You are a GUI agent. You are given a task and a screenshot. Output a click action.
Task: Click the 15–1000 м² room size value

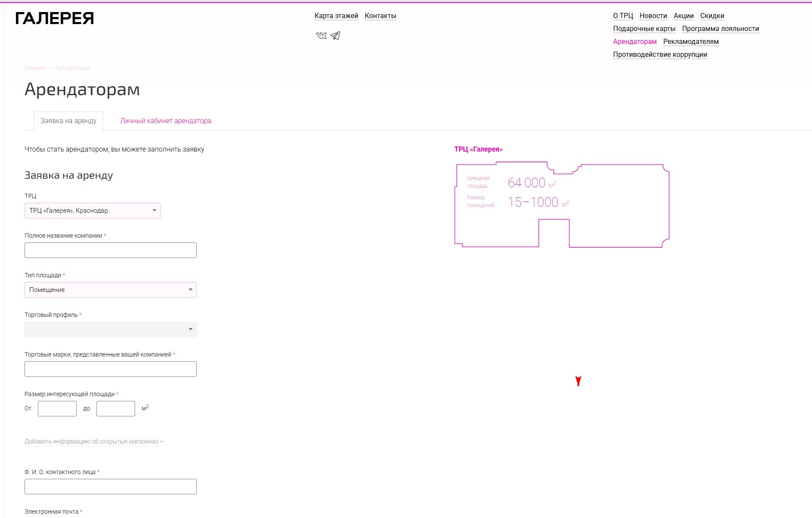point(538,202)
